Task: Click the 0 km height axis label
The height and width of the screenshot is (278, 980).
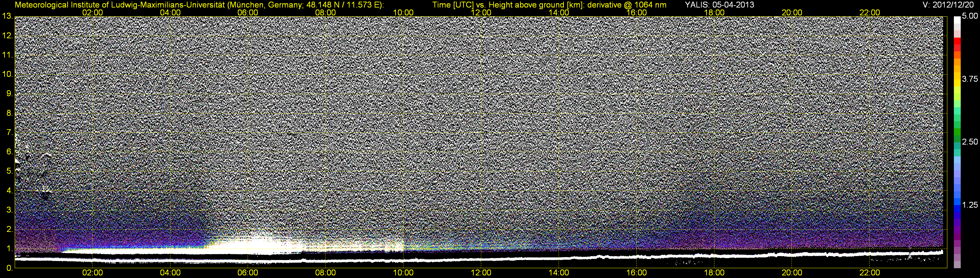Action: click(x=9, y=268)
